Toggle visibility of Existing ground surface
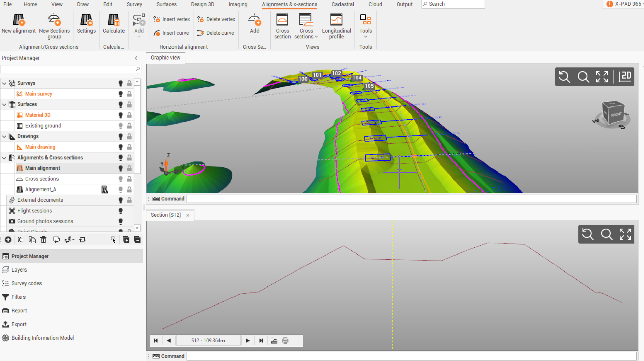Screen dimensions: 644x361 coord(120,126)
